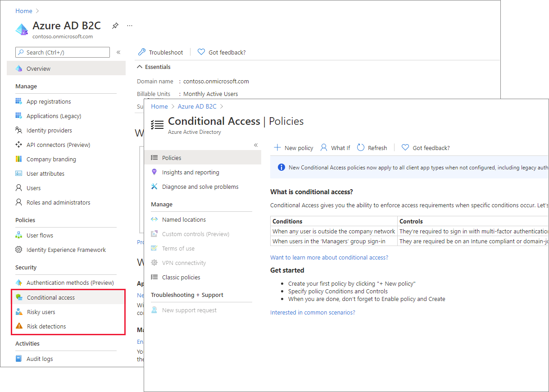Click the Conditional Access checklist header icon

click(x=157, y=125)
